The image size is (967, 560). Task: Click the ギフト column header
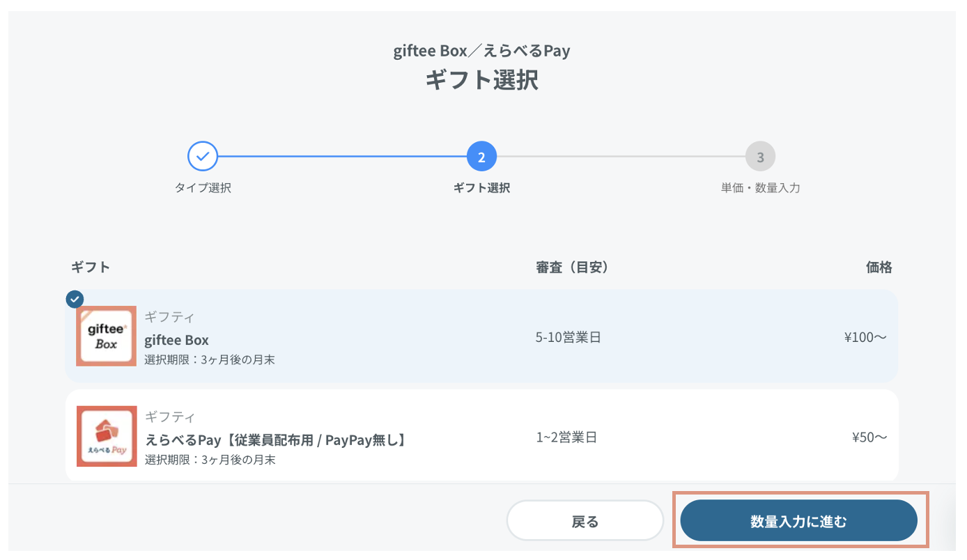(91, 267)
